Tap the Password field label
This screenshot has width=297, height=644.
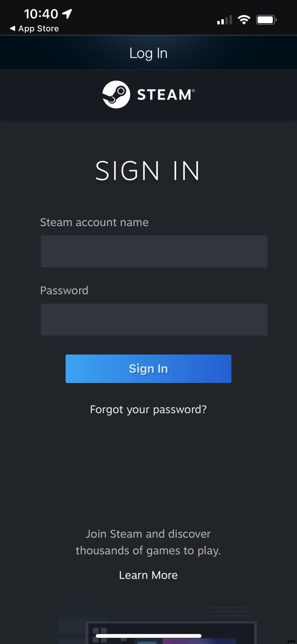[64, 291]
